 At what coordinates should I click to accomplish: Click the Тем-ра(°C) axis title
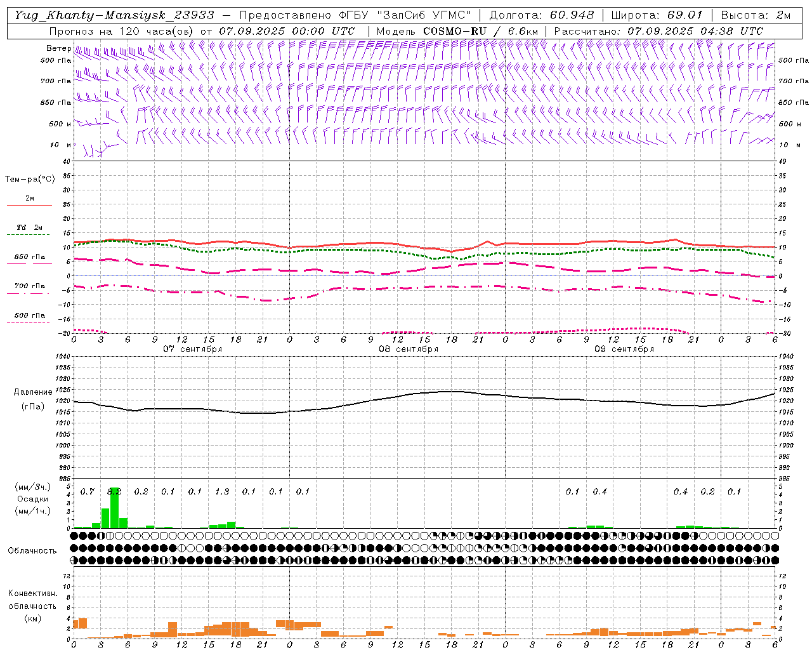point(30,179)
